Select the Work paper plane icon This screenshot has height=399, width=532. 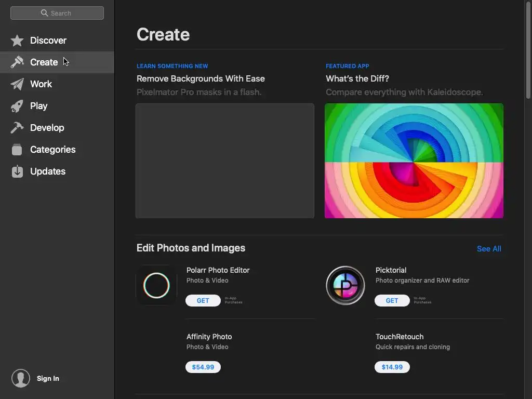[17, 84]
